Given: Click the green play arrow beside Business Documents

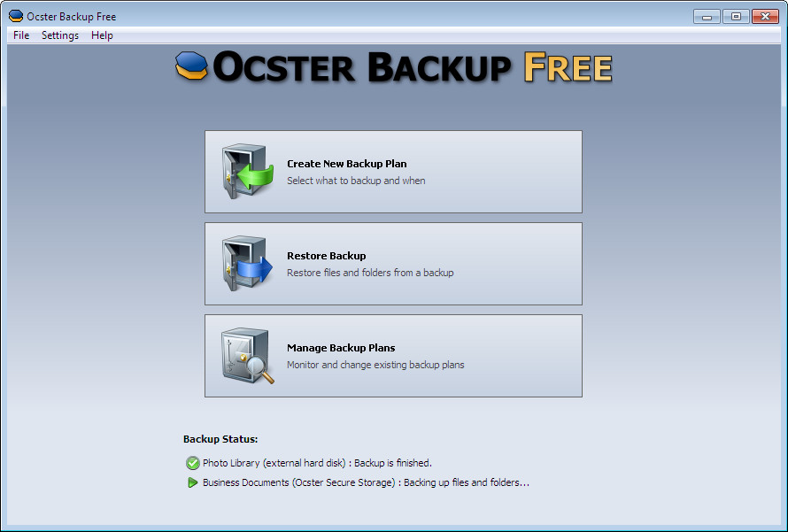Looking at the screenshot, I should (192, 482).
